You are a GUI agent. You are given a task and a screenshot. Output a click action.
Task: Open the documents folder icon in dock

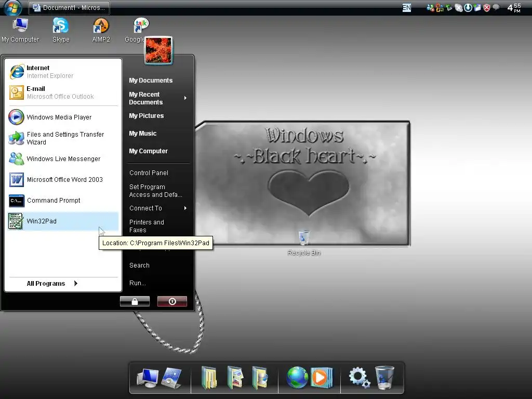pos(209,377)
